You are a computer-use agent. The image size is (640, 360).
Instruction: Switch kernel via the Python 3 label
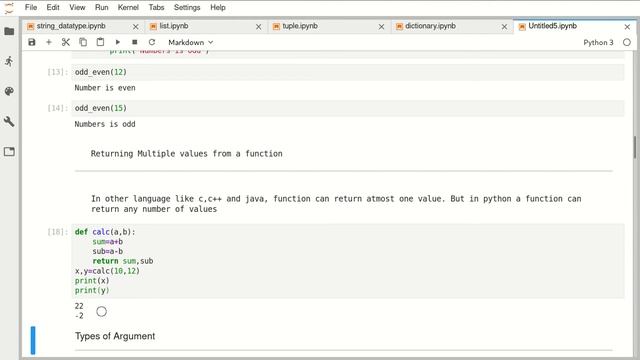click(598, 42)
